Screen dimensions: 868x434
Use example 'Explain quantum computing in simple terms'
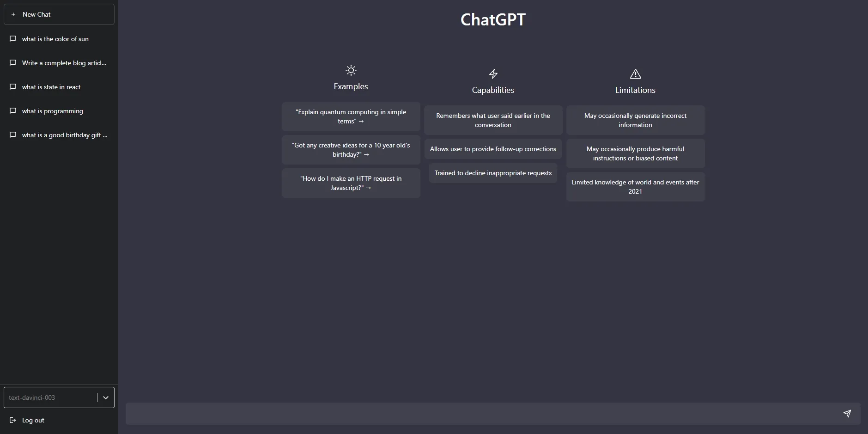(x=351, y=116)
